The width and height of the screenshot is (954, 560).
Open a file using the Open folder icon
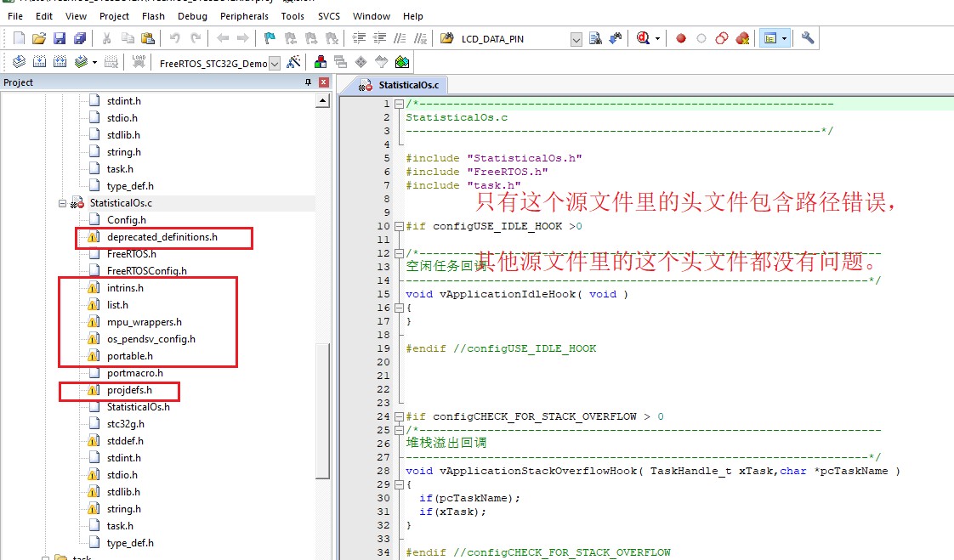[39, 38]
